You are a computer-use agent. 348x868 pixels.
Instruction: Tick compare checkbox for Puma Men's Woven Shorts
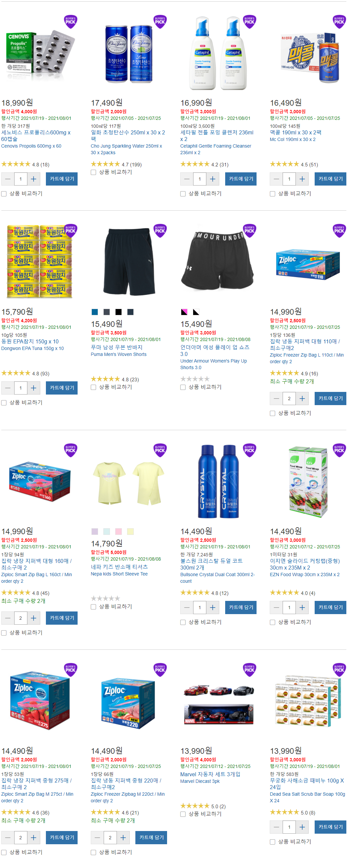click(x=93, y=388)
